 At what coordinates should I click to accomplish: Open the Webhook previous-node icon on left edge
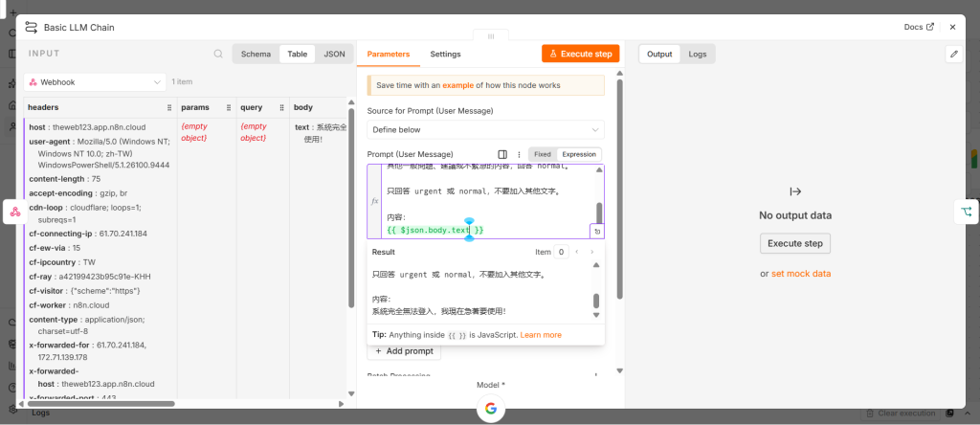15,212
